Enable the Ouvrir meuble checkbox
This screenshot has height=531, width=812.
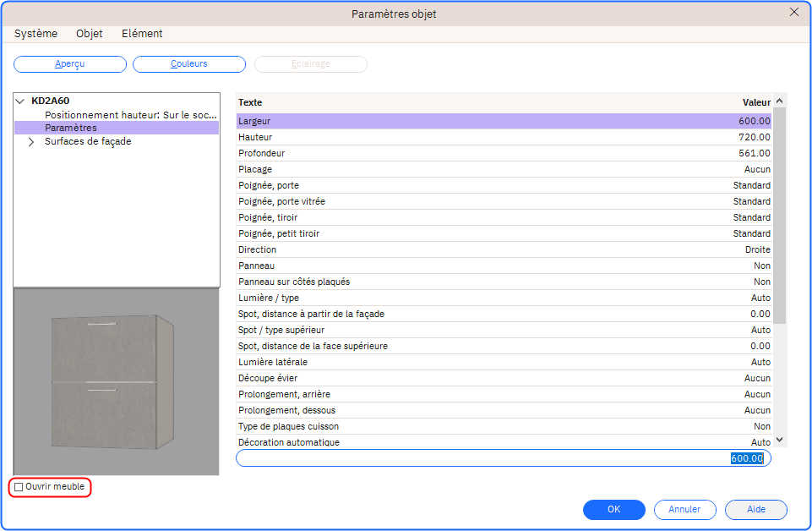19,487
